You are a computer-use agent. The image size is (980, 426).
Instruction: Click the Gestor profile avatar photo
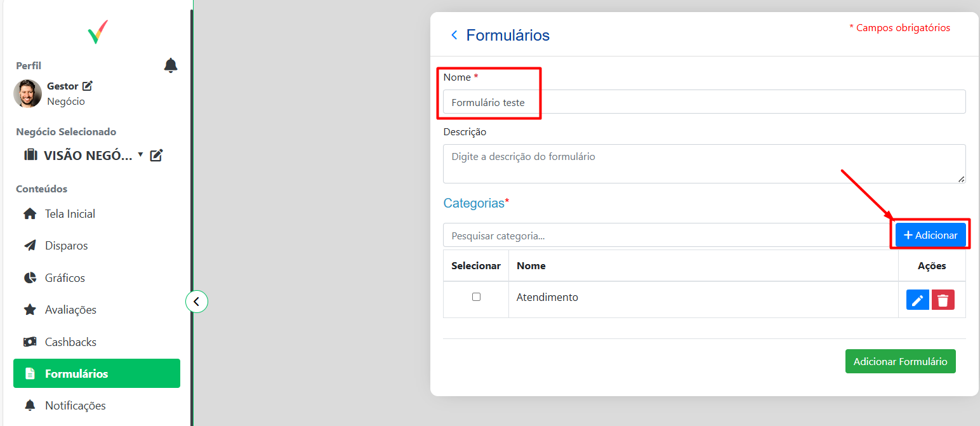[28, 93]
